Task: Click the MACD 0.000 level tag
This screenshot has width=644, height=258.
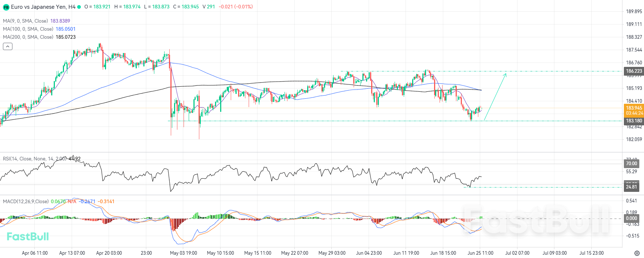Action: (x=632, y=218)
